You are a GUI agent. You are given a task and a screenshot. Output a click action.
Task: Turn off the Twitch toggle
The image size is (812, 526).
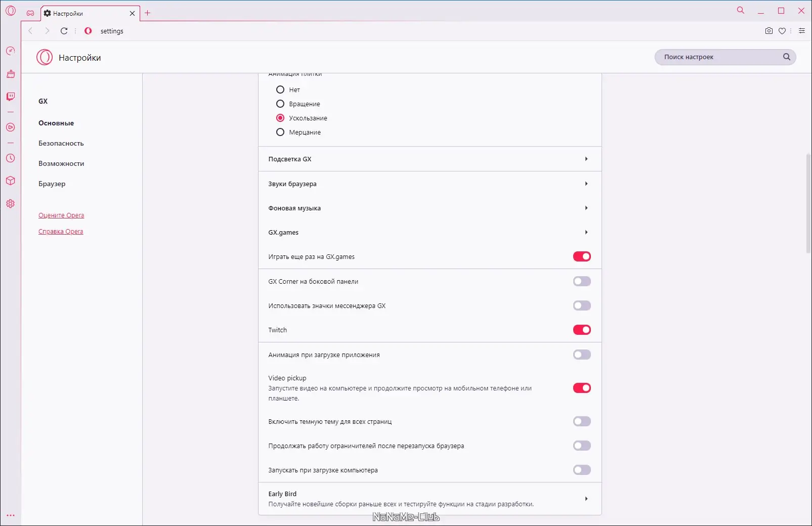582,330
